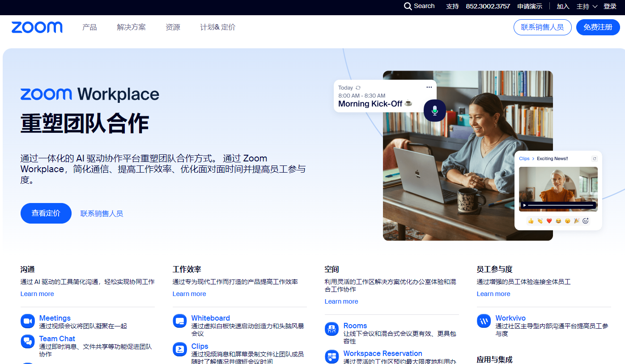Screen dimensions: 625x364
Task: Click the Morning Kick-Off event title
Action: tap(370, 104)
